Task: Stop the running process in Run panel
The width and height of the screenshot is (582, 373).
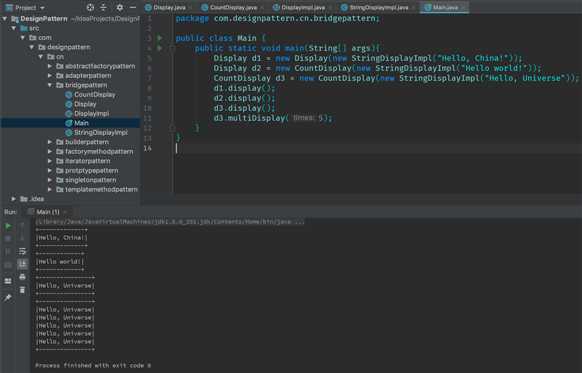Action: point(8,238)
